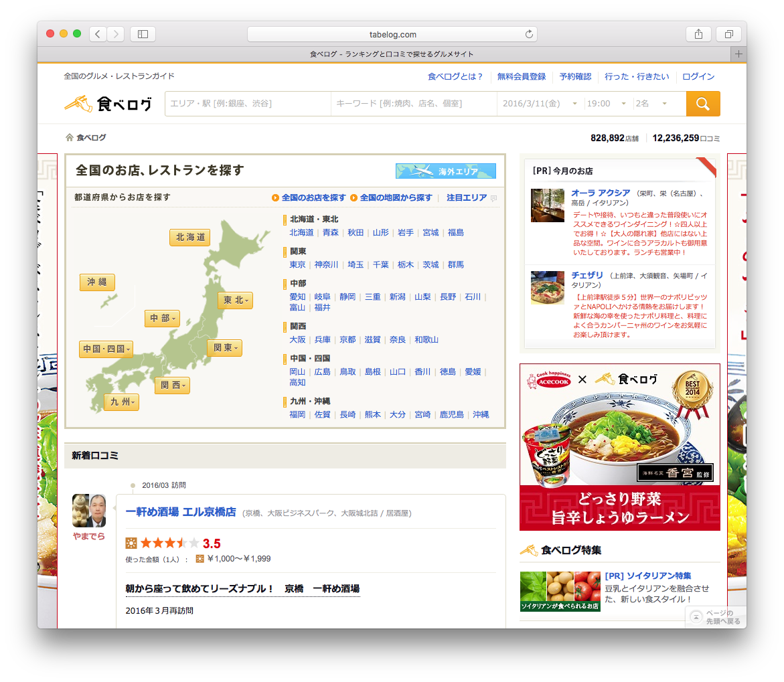Expand the 中部 map region button
Screen dimensions: 784x682
tap(162, 319)
